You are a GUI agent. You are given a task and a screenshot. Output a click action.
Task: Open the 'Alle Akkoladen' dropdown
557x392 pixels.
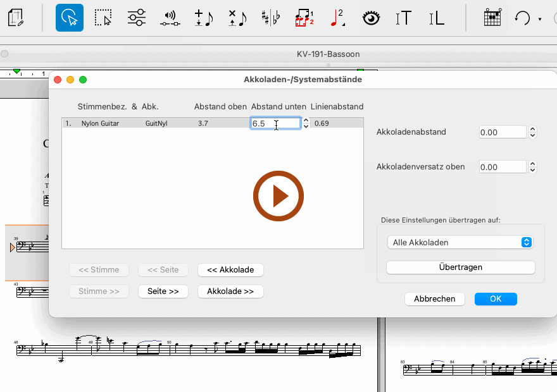460,243
